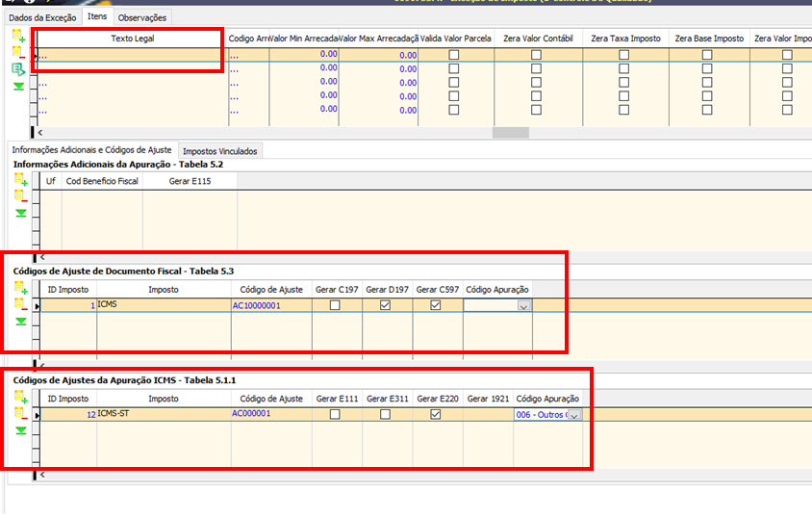Expand Código Apuração dropdown showing 006 - Outros
Viewport: 812px width, 518px height.
click(x=574, y=415)
